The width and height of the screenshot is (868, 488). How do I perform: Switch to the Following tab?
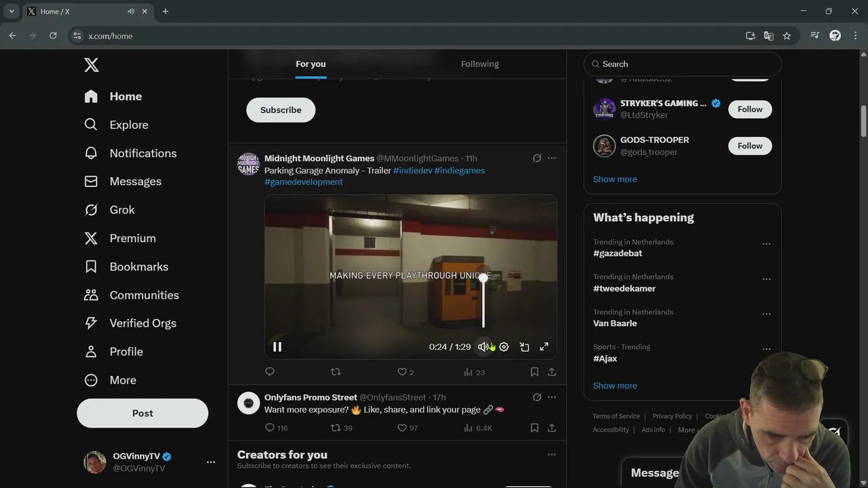click(x=480, y=64)
